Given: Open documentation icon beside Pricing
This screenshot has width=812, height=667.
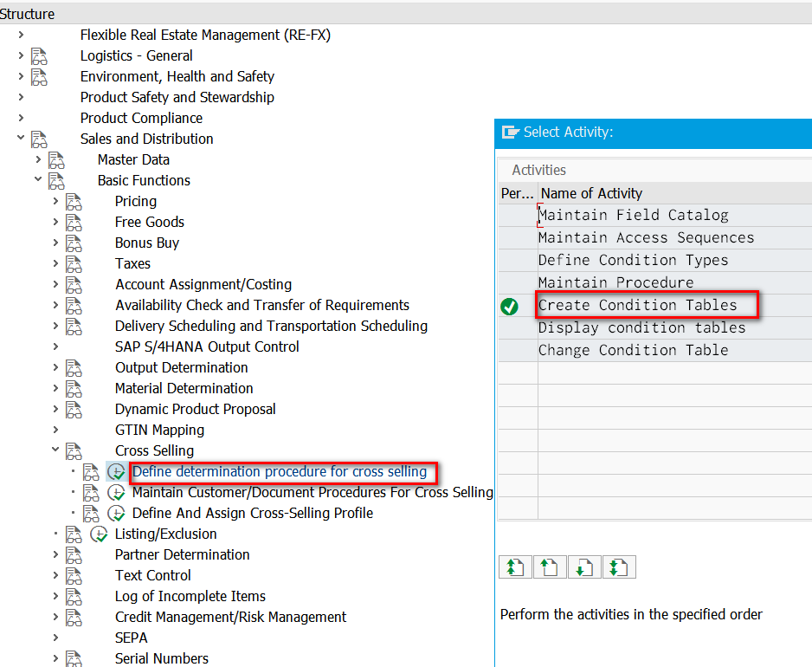Looking at the screenshot, I should [74, 202].
